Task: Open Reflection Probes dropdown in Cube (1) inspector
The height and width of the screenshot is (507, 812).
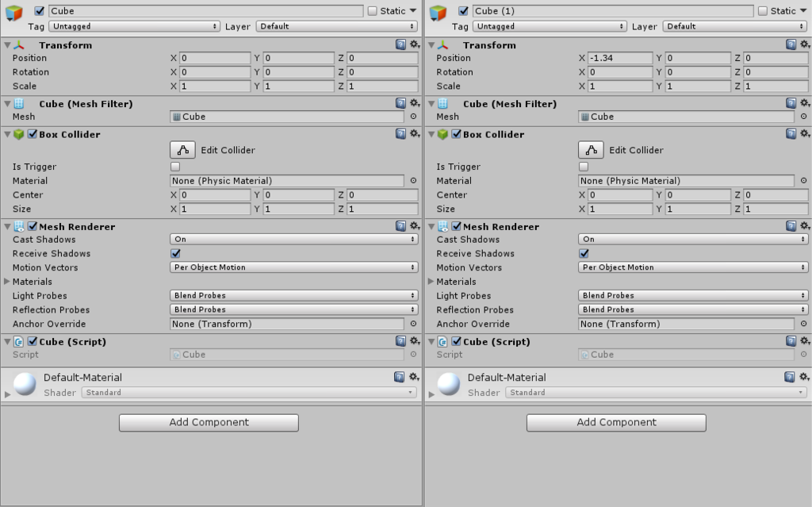Action: (693, 309)
